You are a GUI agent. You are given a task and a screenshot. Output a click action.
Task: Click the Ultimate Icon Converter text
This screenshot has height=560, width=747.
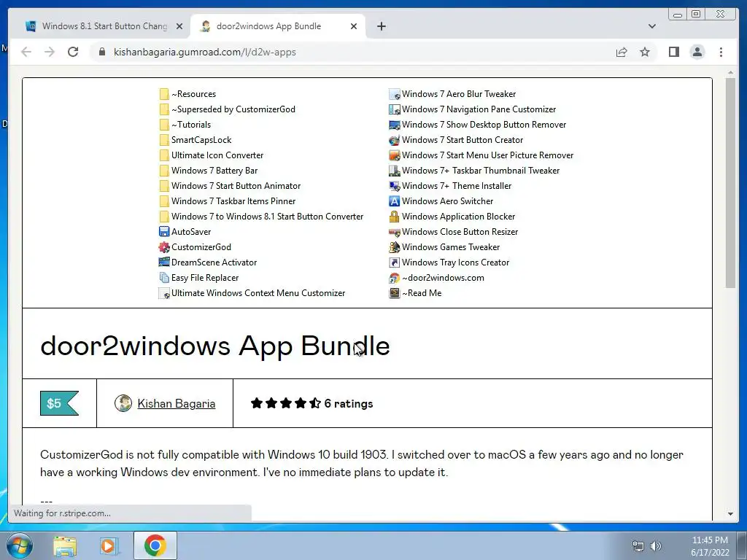click(217, 155)
